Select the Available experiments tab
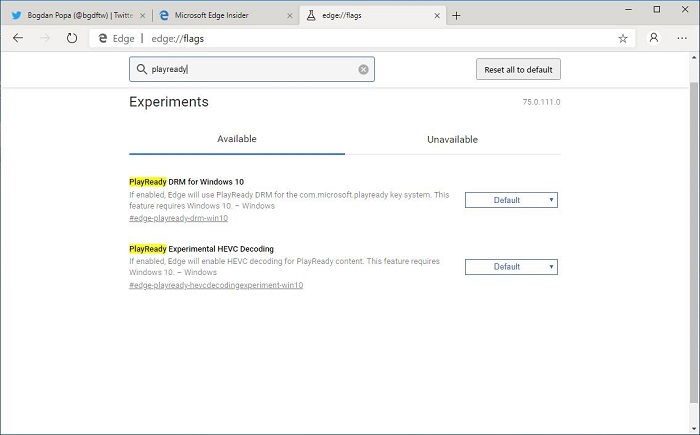Image resolution: width=700 pixels, height=435 pixels. tap(237, 139)
